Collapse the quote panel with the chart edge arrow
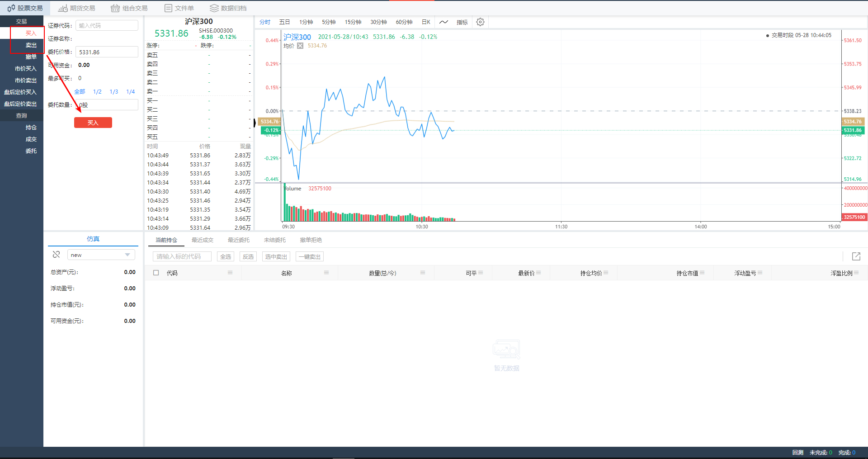The width and height of the screenshot is (868, 459). [255, 123]
